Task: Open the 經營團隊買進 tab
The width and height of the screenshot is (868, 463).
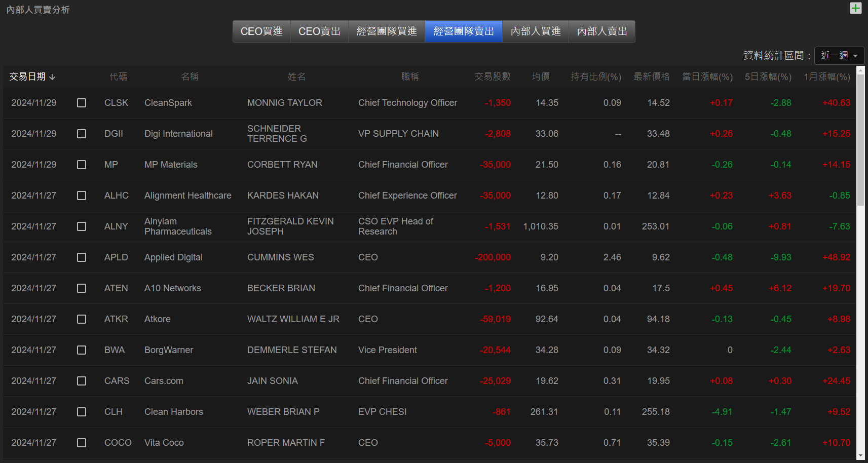Action: (x=387, y=31)
